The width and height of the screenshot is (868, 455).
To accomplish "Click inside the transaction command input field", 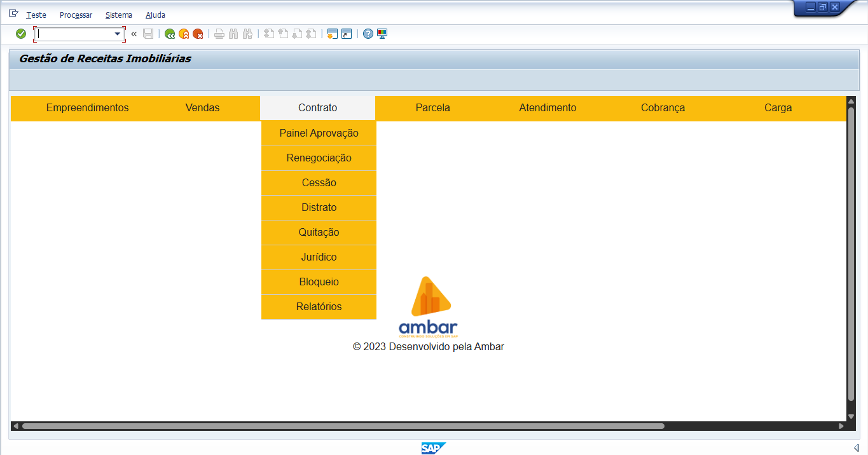I will [x=75, y=34].
